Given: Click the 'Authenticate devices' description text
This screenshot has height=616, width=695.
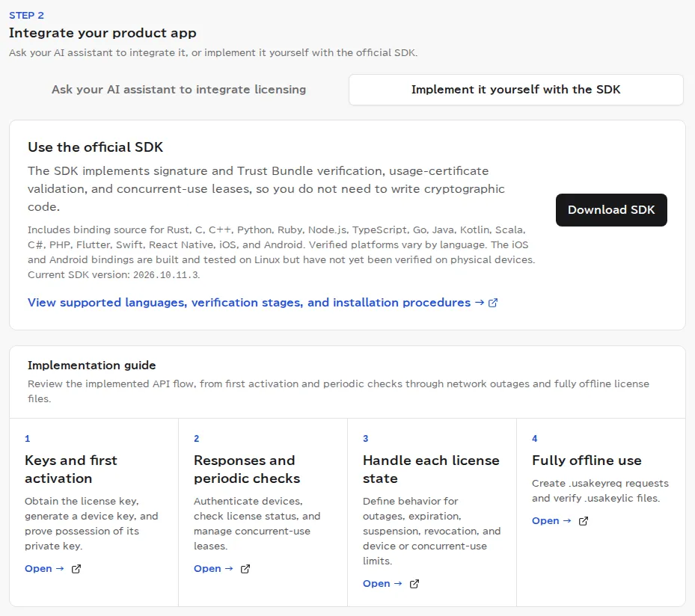Looking at the screenshot, I should [257, 523].
